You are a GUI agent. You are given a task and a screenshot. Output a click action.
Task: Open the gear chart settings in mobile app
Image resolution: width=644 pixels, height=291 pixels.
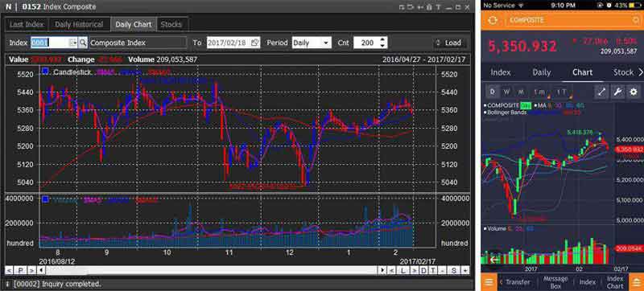coord(634,92)
